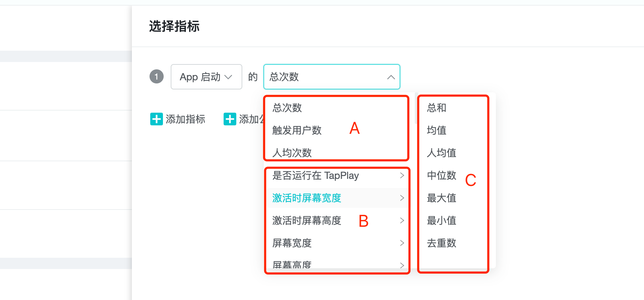
Task: Choose the 人均次数 option
Action: 292,153
